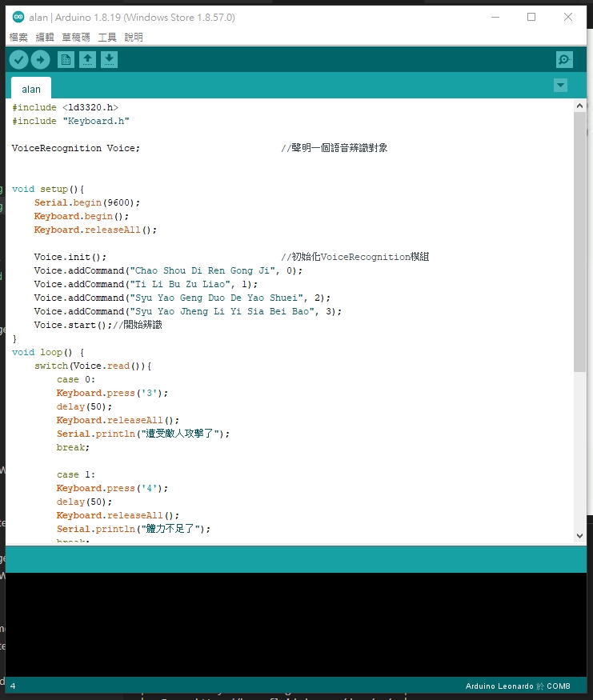The width and height of the screenshot is (593, 700).
Task: Click the 'Syu Yao Jheng Li Yi Sia Bei Bao' line
Action: (x=188, y=312)
